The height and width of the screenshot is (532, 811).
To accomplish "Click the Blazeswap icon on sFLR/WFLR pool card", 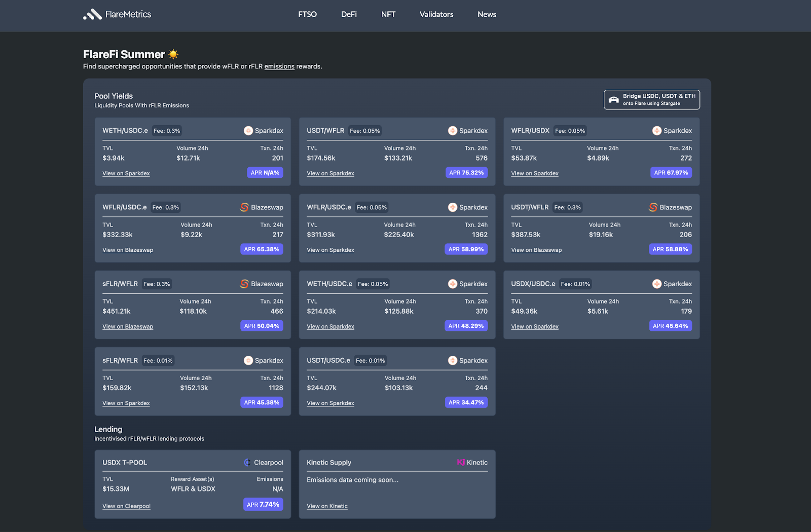I will [243, 284].
